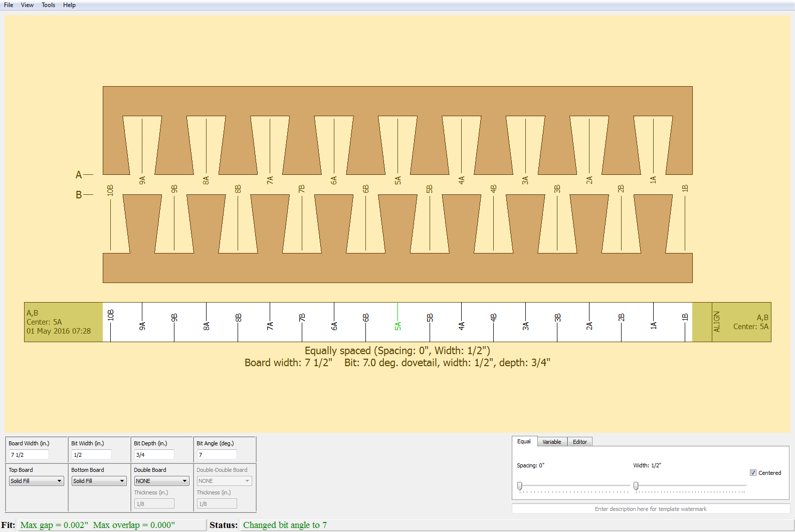Viewport: 795px width, 532px height.
Task: Expand the Top Board fill dropdown
Action: [x=36, y=481]
